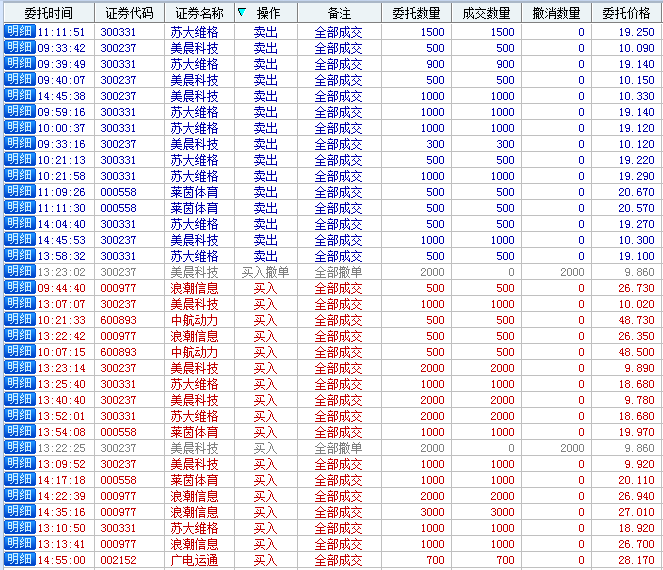Screen dimensions: 663x570
Task: Select 中航动力 in the 10:21:33 row
Action: [194, 320]
